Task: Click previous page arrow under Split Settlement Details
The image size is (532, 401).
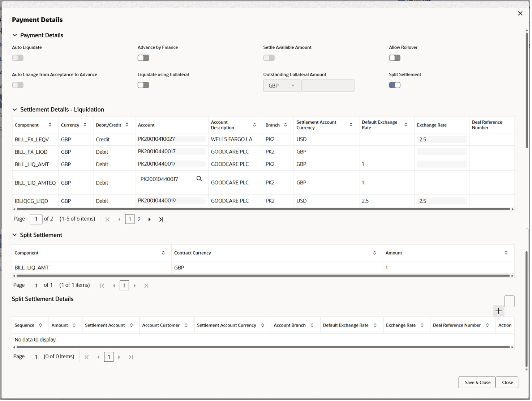Action: 98,357
